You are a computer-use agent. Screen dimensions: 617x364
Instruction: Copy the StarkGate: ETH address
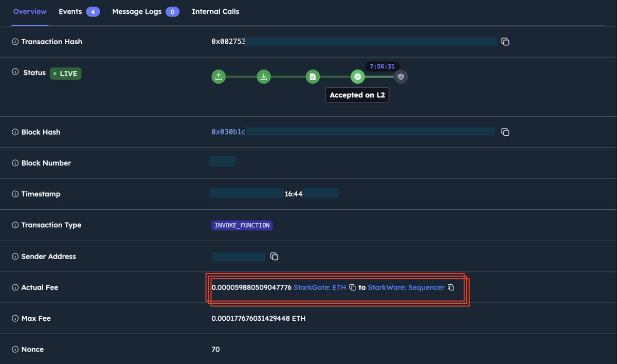(353, 287)
